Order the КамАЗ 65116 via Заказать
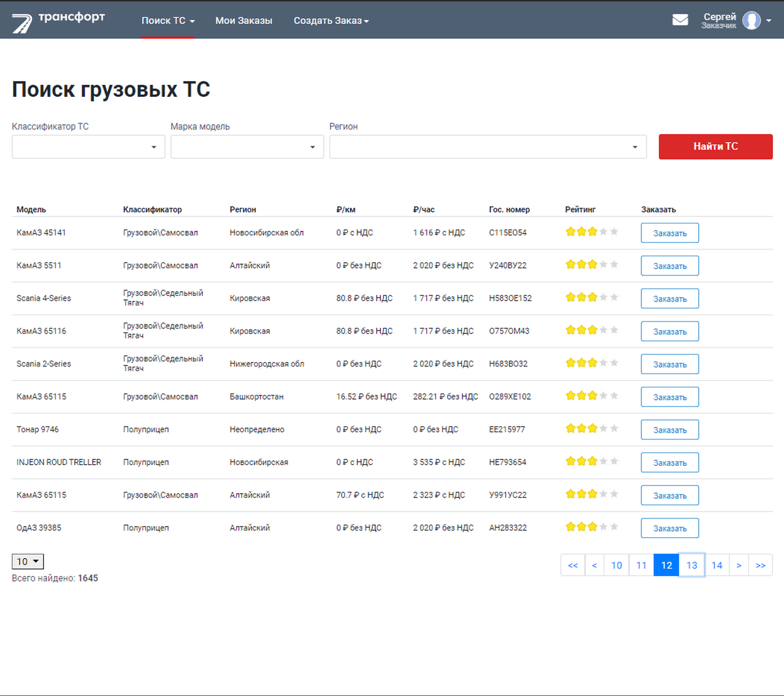This screenshot has height=696, width=784. point(670,331)
